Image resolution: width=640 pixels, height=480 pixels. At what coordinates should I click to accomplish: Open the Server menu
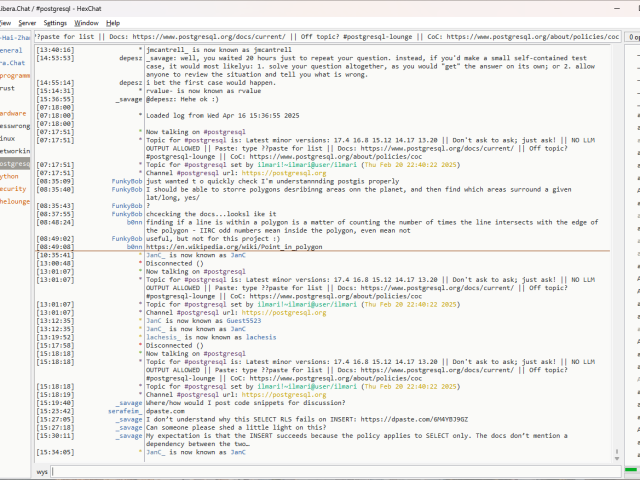click(x=27, y=22)
